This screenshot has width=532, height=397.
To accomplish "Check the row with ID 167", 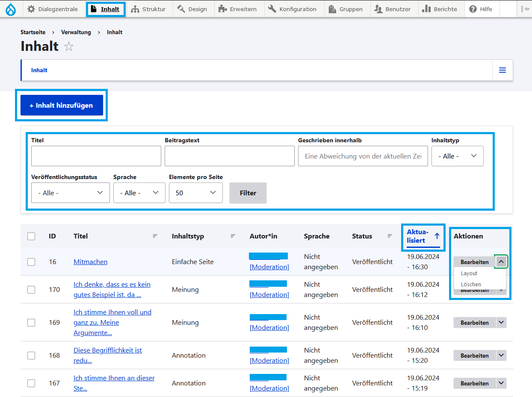I will click(31, 383).
